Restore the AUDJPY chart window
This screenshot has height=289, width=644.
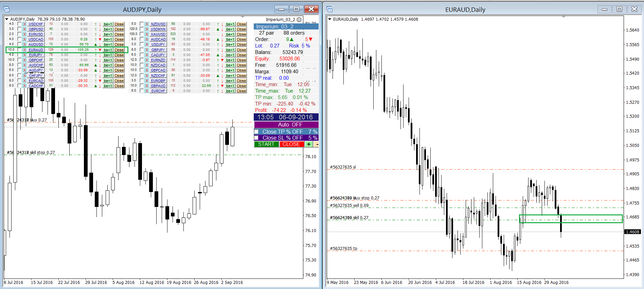(296, 9)
